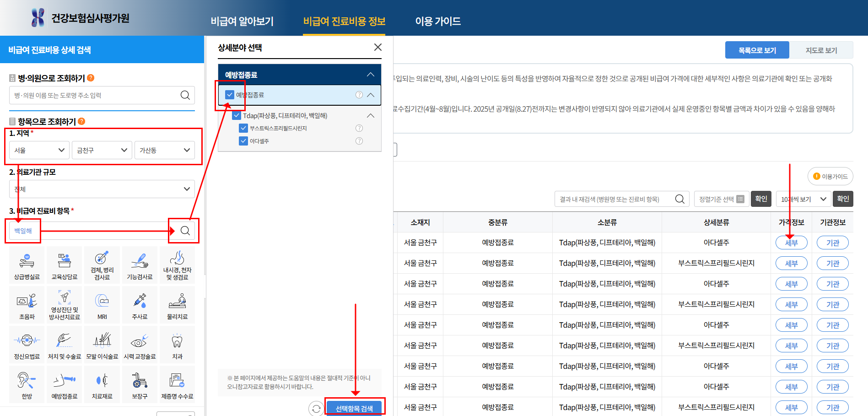Screen dimensions: 868x416
Task: Open the 상급병실료 category icon
Action: coord(27,265)
